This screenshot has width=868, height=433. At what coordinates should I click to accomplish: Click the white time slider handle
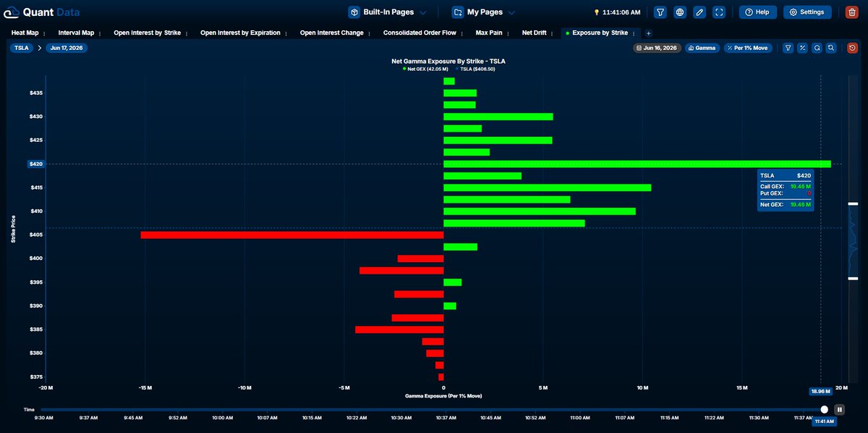coord(825,409)
